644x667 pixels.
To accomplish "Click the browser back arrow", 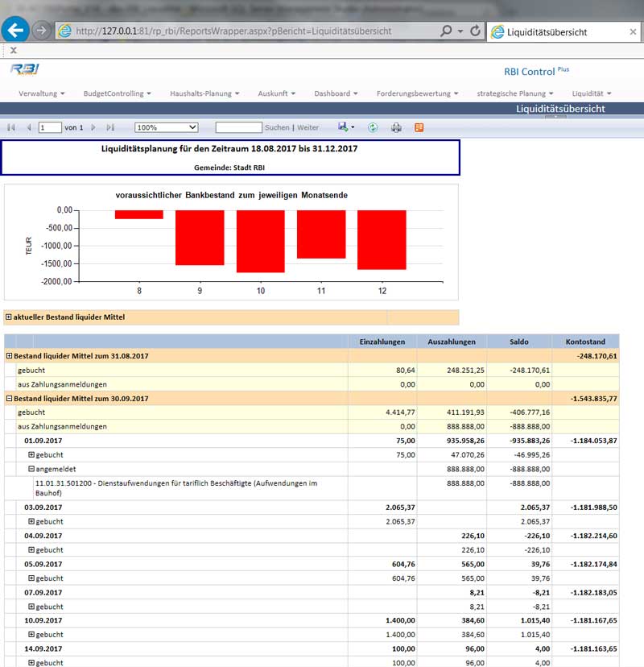I will click(x=15, y=30).
